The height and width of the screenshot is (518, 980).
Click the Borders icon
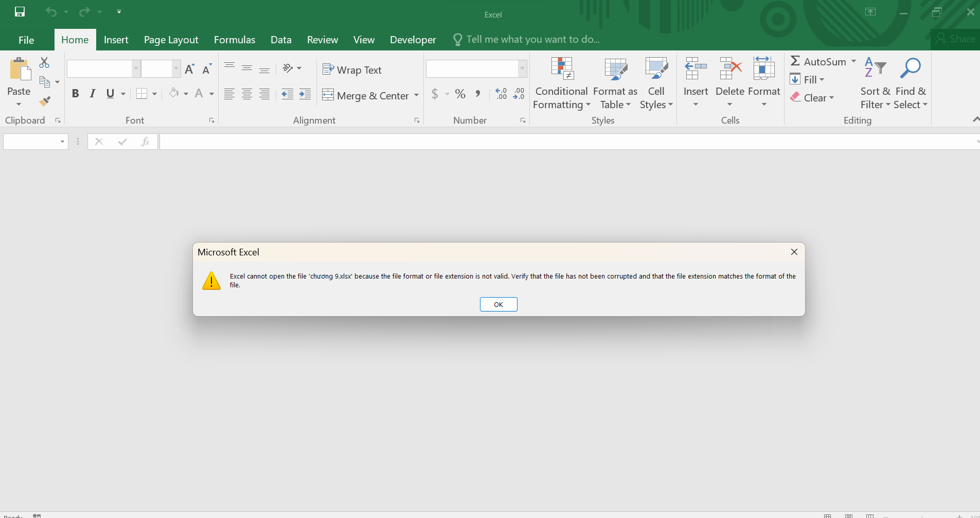142,94
